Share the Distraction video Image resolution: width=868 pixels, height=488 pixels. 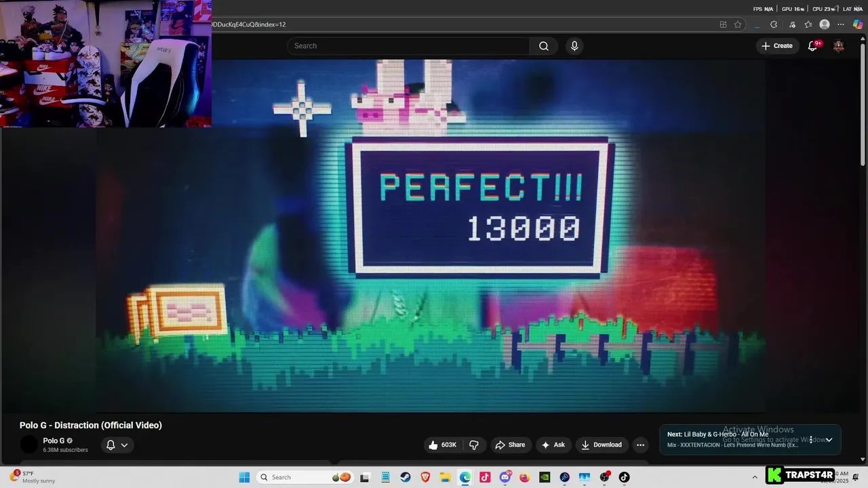click(510, 445)
